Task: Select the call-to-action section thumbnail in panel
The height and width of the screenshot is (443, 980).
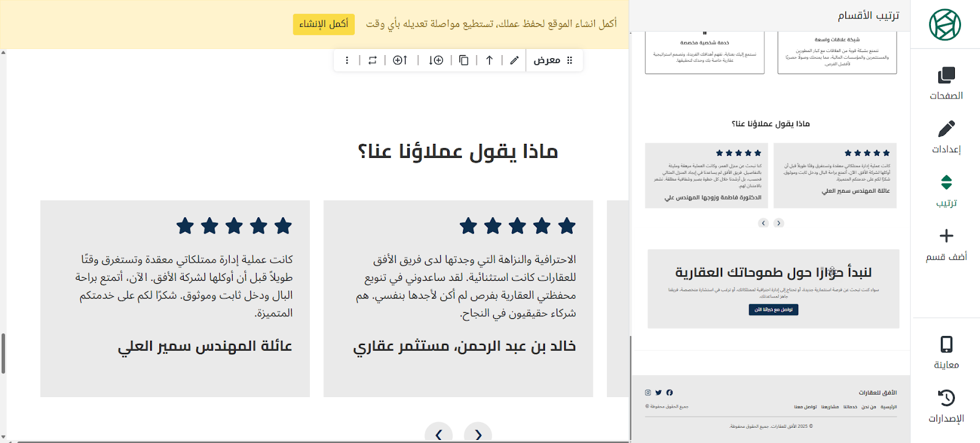Action: coord(773,288)
